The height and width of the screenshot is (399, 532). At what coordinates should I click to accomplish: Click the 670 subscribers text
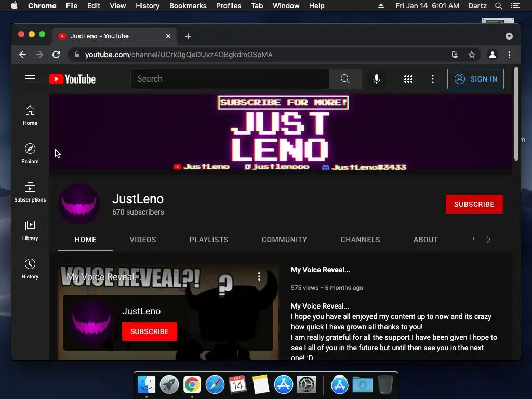[138, 212]
